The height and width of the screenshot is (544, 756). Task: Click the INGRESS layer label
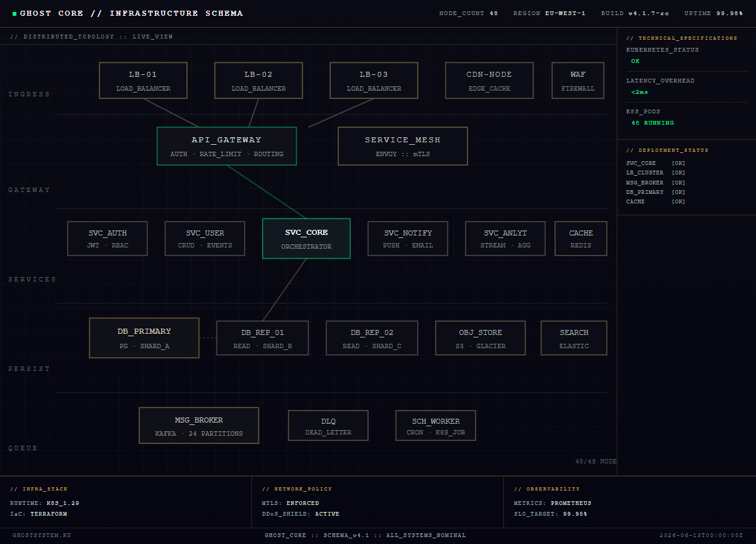[x=29, y=94]
